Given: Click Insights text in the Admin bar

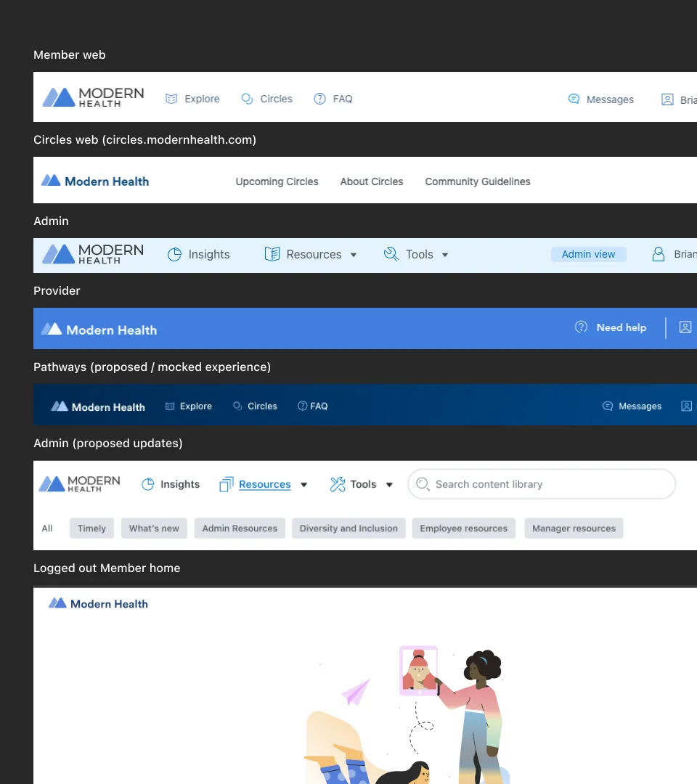Looking at the screenshot, I should (209, 255).
